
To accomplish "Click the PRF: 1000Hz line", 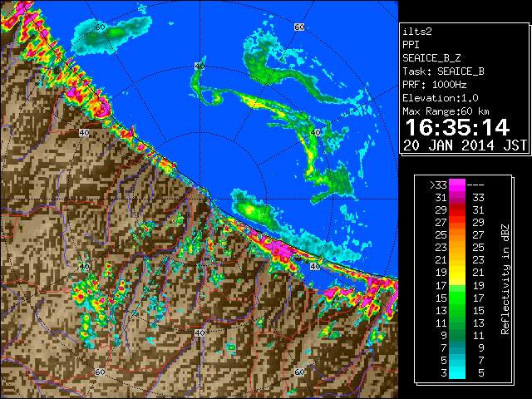I will click(435, 85).
